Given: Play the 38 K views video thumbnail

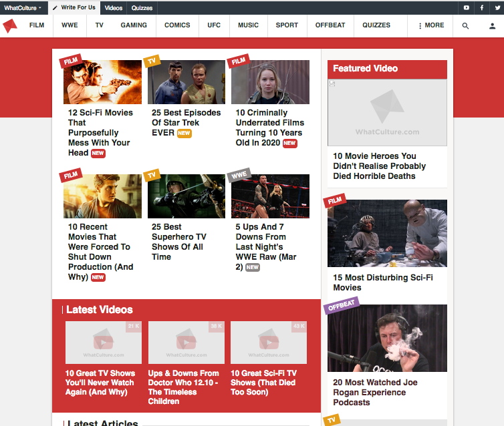Looking at the screenshot, I should pyautogui.click(x=186, y=343).
